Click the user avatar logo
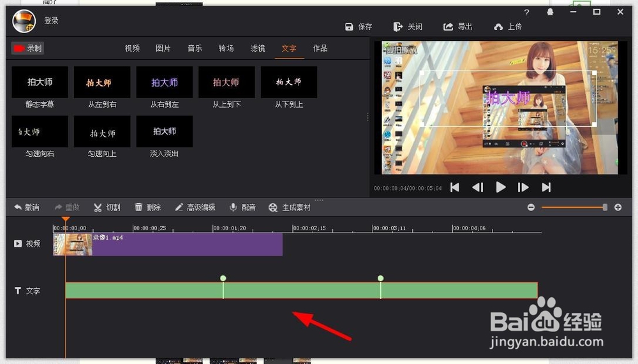 coord(24,21)
